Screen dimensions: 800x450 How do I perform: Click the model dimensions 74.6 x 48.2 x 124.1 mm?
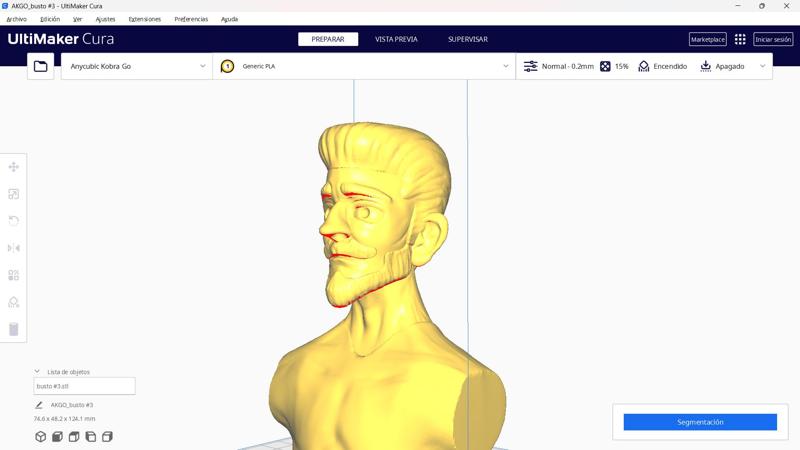[x=64, y=419]
